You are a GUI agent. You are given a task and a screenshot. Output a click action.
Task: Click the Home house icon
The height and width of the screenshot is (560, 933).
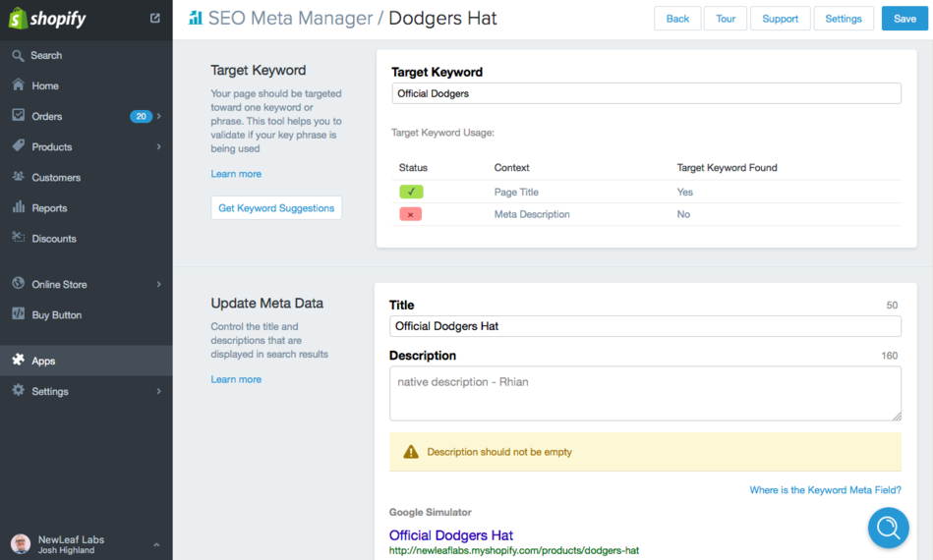coord(18,85)
